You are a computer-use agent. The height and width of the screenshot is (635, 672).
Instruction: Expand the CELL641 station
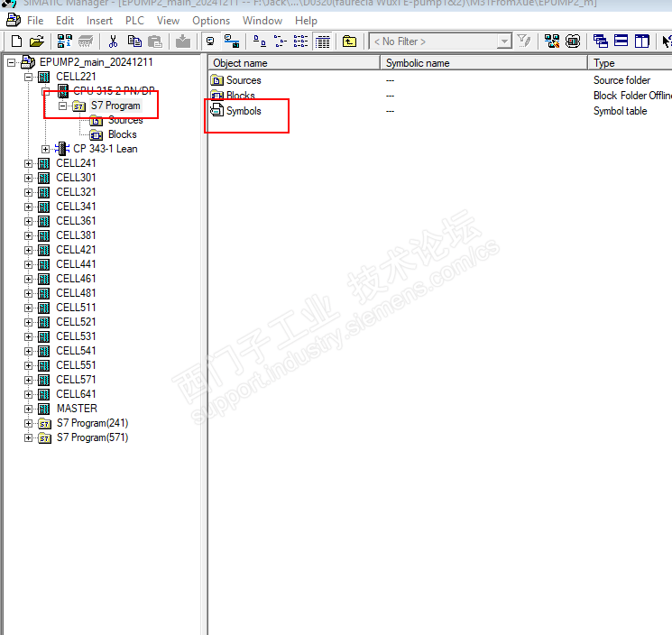(x=28, y=394)
